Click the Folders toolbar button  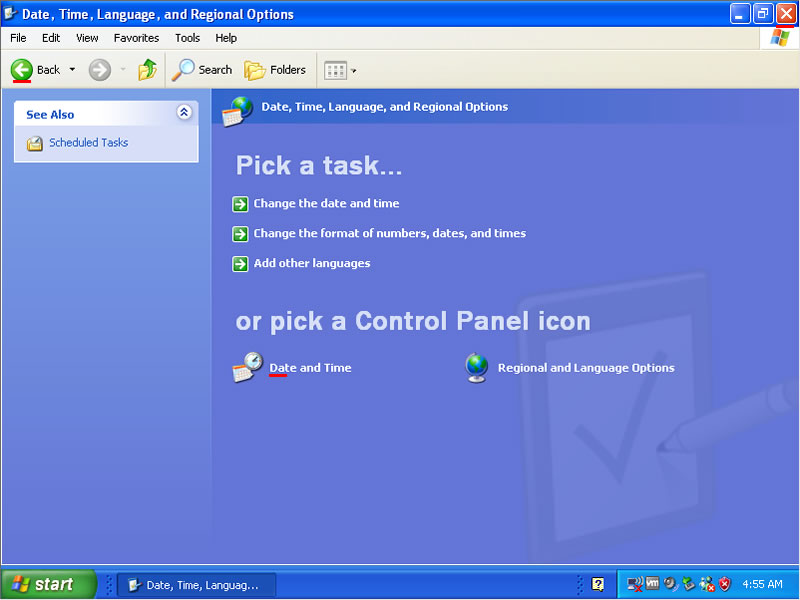(x=276, y=70)
